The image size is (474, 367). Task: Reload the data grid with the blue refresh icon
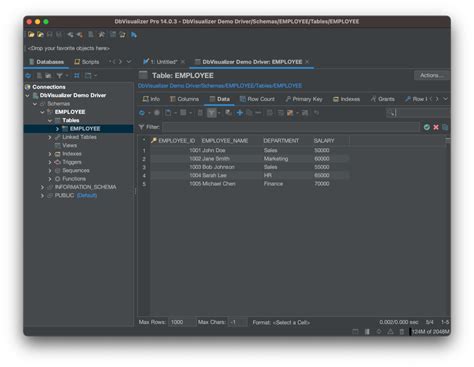(142, 113)
